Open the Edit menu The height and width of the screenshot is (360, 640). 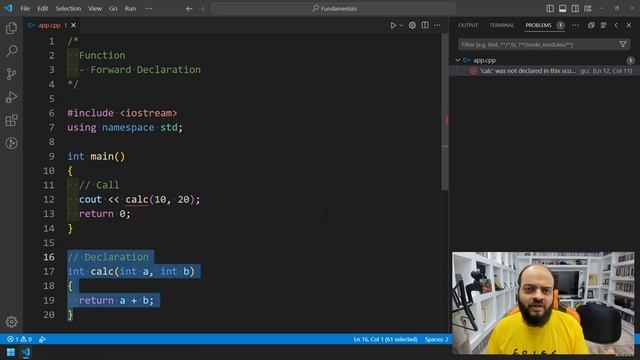point(43,9)
